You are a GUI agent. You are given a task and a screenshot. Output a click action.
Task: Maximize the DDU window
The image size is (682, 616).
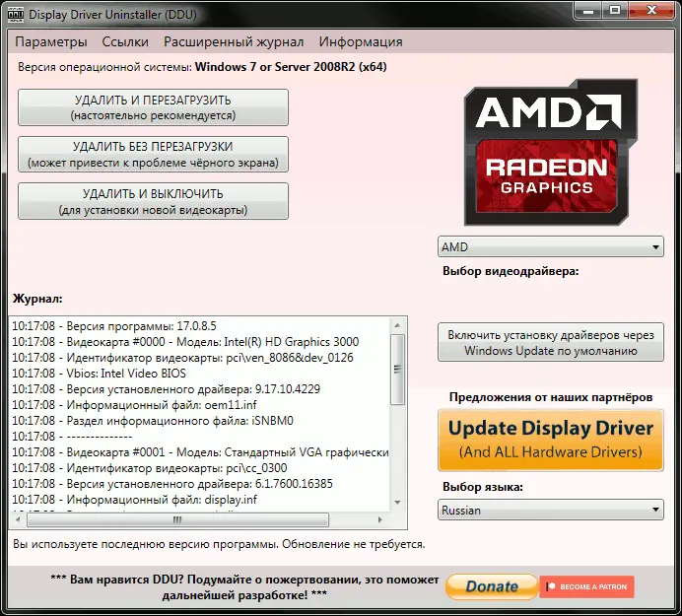point(615,11)
